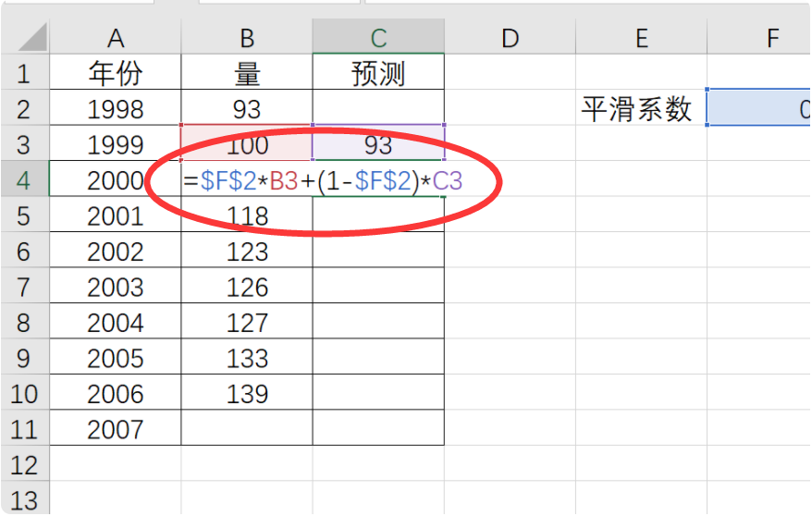
Task: Click the 量 header cell
Action: pyautogui.click(x=247, y=72)
